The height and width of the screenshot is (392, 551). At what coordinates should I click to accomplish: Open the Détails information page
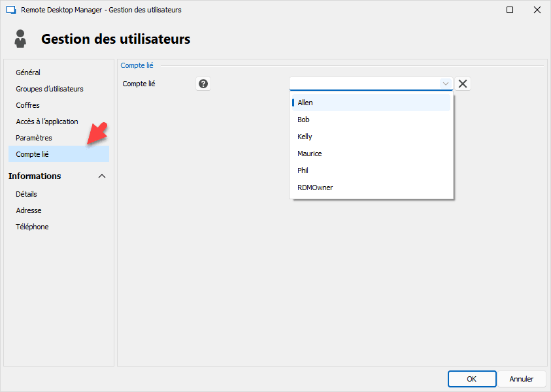[27, 194]
